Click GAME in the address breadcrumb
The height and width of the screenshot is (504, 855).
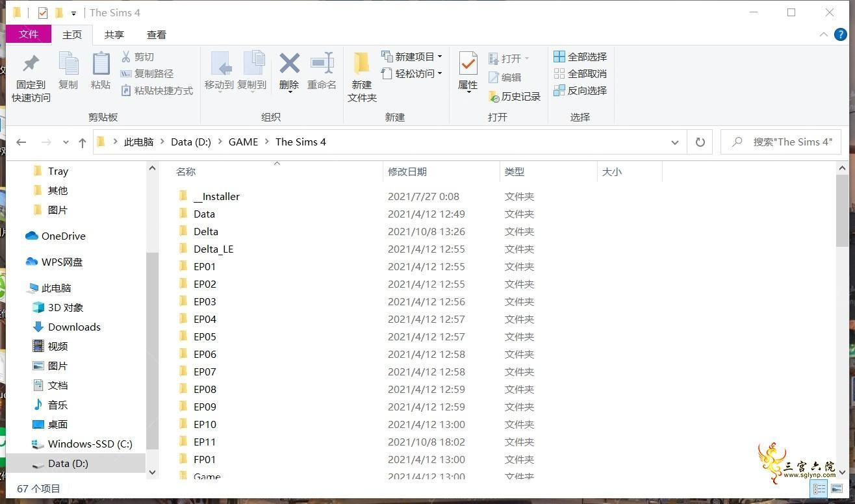coord(244,142)
